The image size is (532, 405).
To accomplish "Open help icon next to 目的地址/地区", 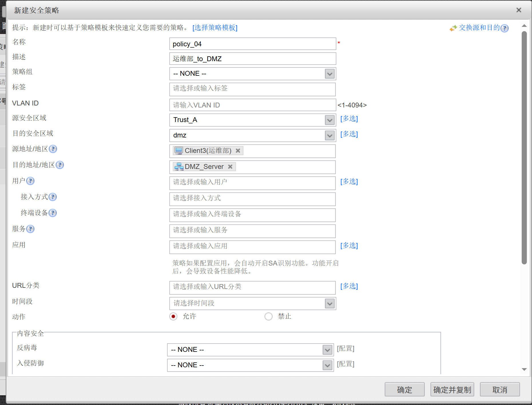I will (60, 165).
